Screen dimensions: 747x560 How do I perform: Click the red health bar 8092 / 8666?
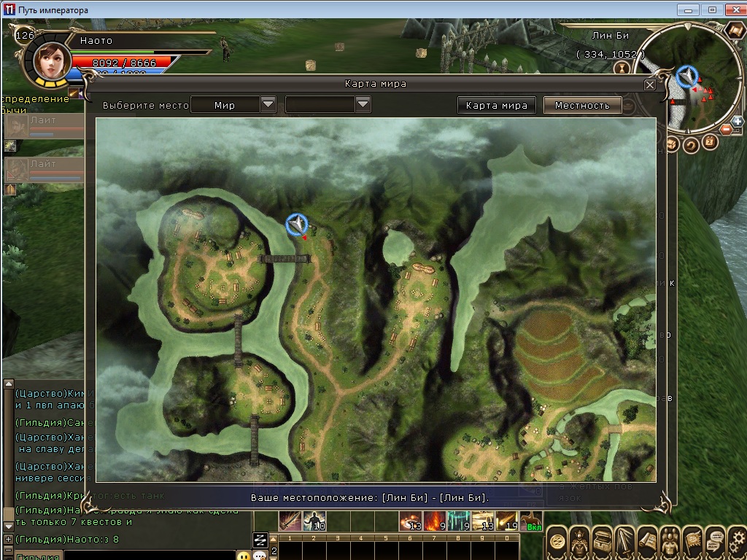(x=124, y=63)
